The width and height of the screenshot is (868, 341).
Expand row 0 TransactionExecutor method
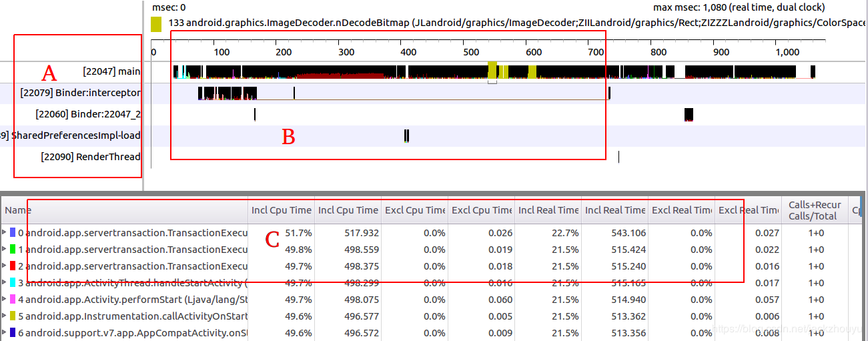[x=5, y=233]
